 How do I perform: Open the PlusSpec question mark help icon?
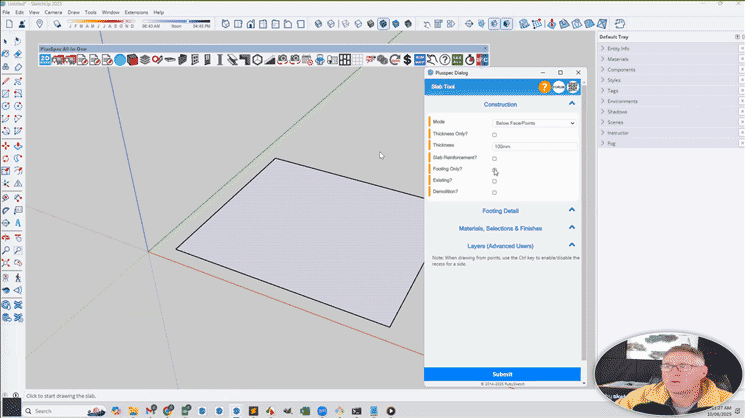coord(445,59)
